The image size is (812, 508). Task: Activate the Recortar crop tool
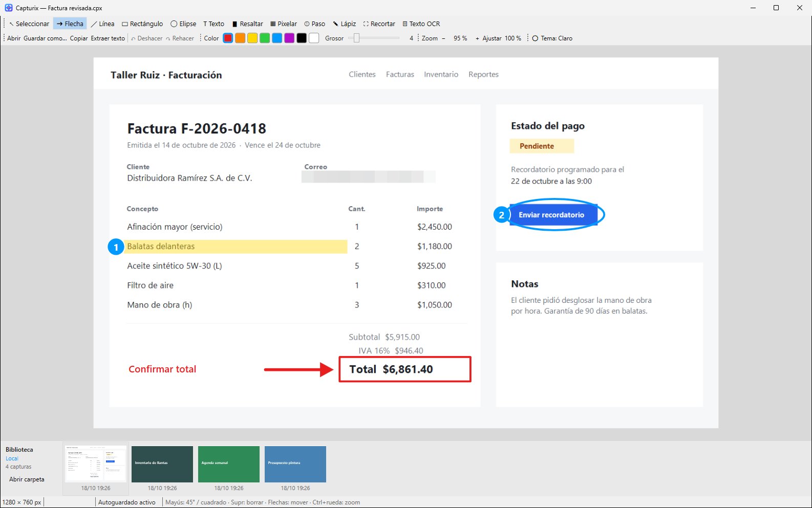point(379,24)
